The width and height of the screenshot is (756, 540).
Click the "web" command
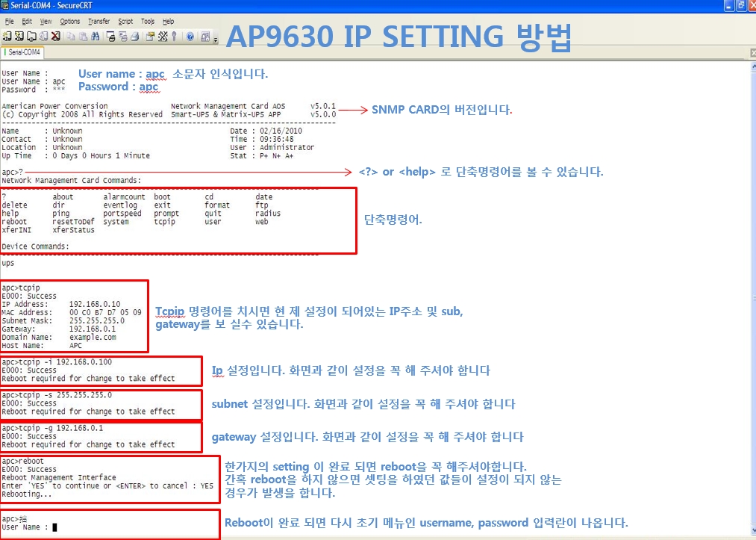point(262,222)
